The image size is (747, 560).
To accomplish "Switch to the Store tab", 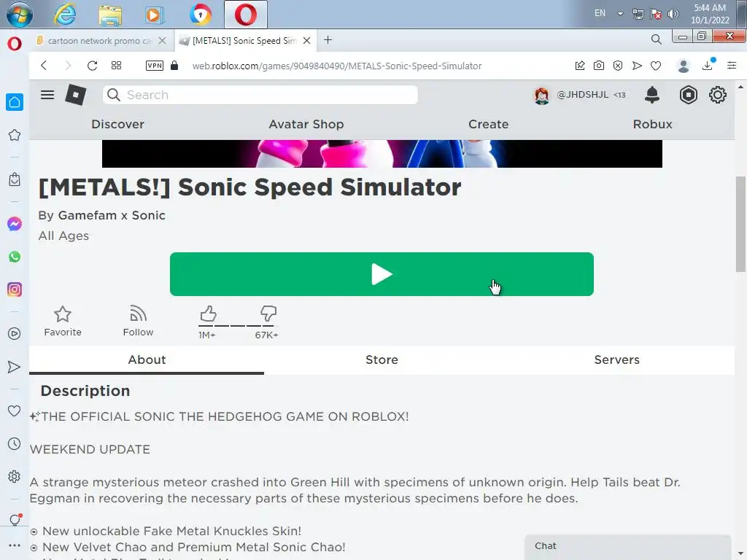I will [382, 360].
